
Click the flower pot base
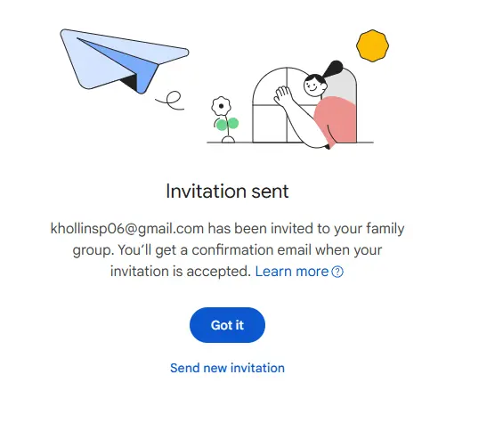[x=228, y=139]
